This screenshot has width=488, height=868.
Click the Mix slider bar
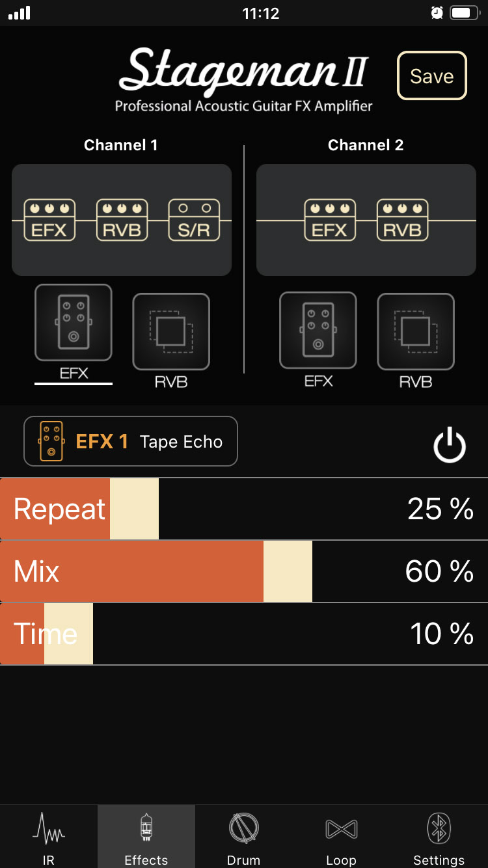click(244, 571)
